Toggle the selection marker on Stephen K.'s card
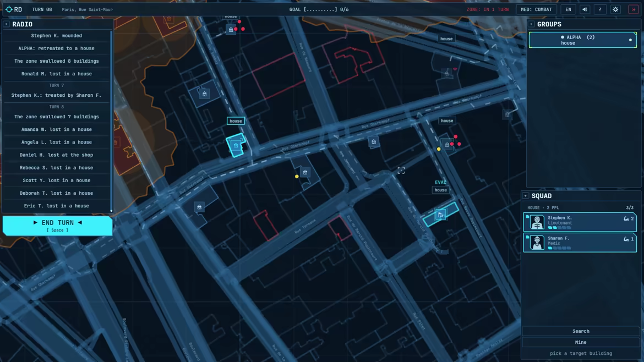Screen dimensions: 644x362 (527, 216)
